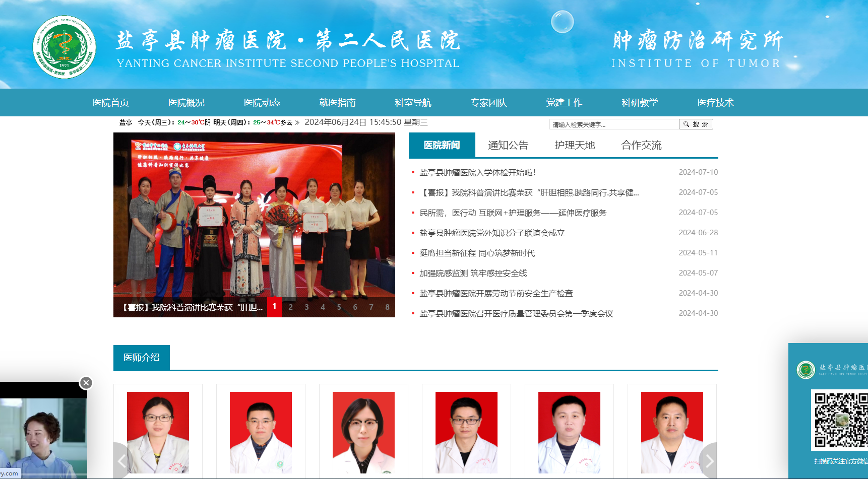Open news 挺膺担当新征程 同心筑梦新时代
The image size is (868, 479).
pyautogui.click(x=477, y=253)
